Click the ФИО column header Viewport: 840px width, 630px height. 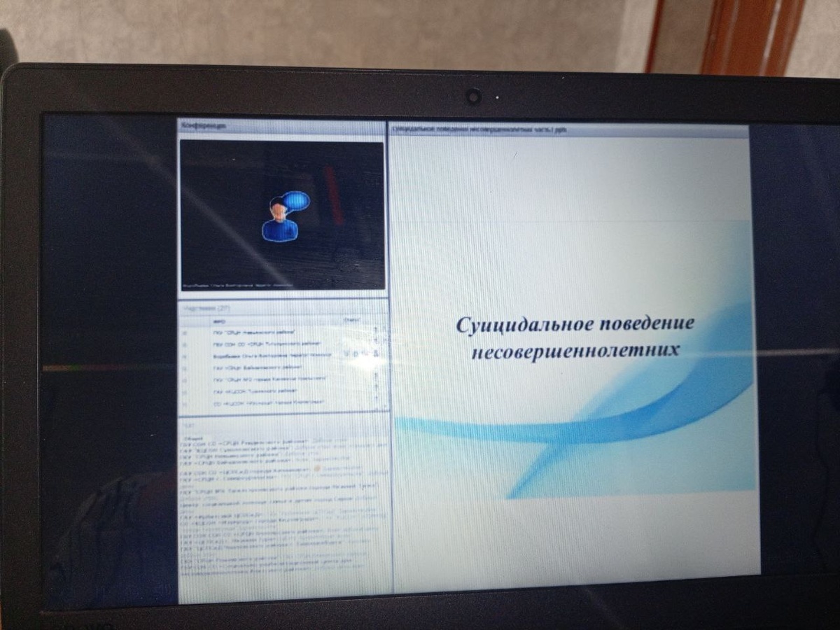tap(218, 321)
